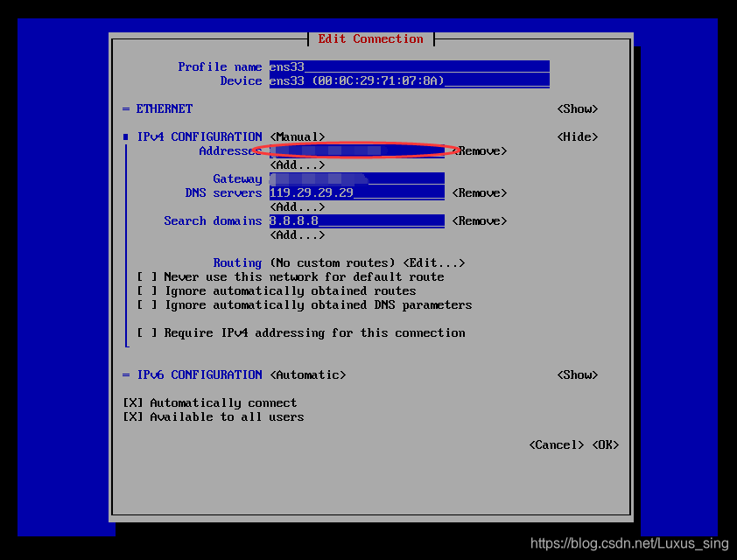The height and width of the screenshot is (560, 737).
Task: Uncheck Automatically connect
Action: pos(132,403)
